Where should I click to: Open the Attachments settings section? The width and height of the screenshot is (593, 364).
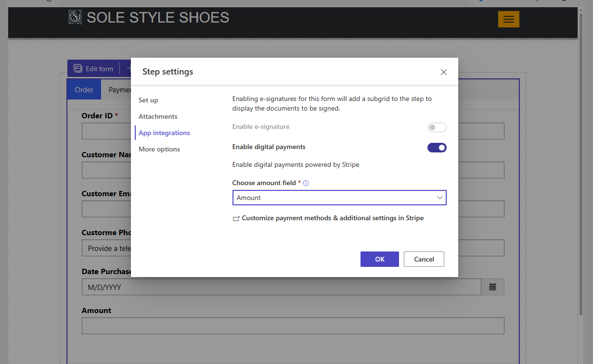pyautogui.click(x=158, y=116)
